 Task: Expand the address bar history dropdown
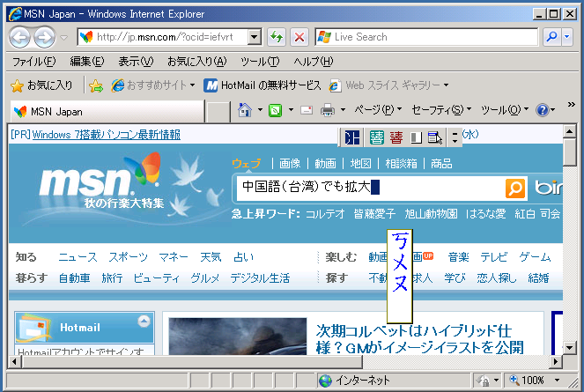pyautogui.click(x=255, y=37)
